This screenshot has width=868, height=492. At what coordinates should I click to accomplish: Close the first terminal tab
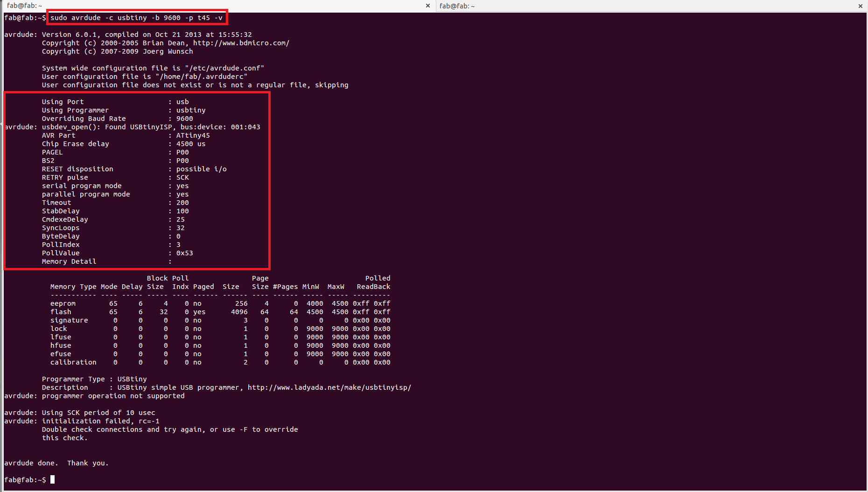click(x=427, y=6)
